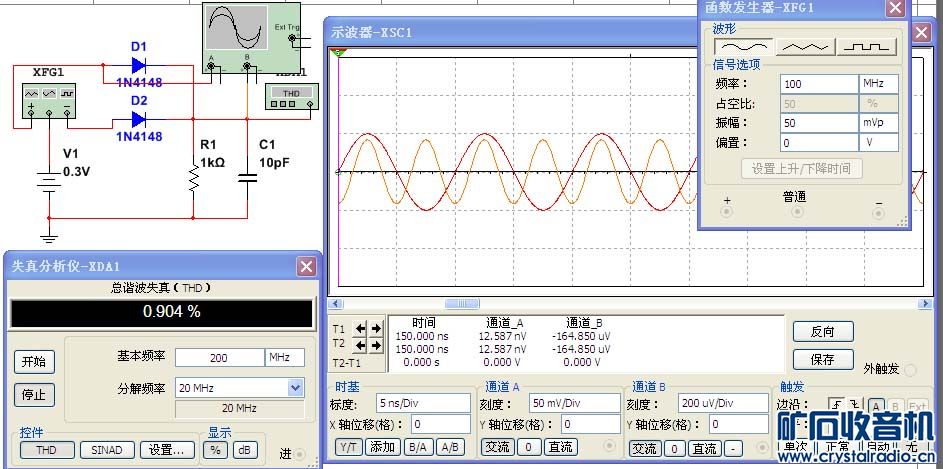Select rising edge trigger icon
943x469 pixels.
[x=835, y=405]
